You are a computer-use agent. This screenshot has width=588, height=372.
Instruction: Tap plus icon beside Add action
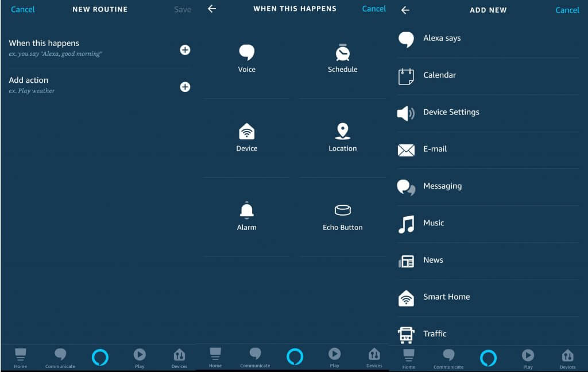pyautogui.click(x=185, y=87)
